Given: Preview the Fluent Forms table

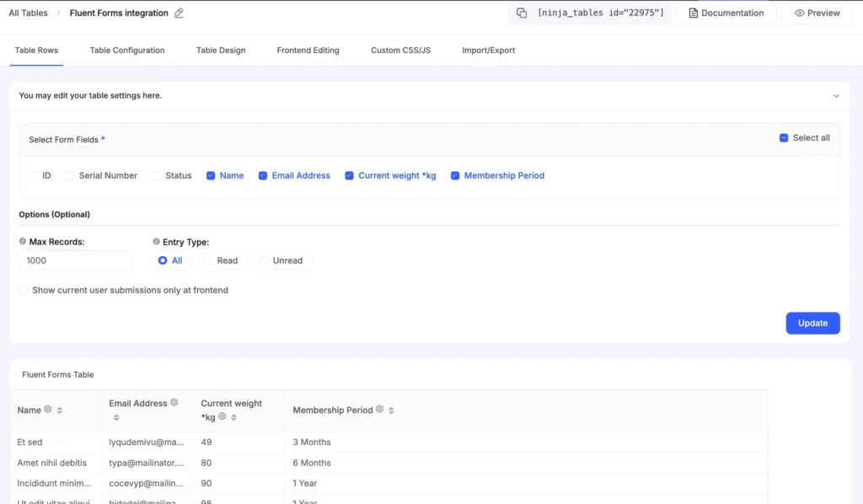Looking at the screenshot, I should point(816,13).
